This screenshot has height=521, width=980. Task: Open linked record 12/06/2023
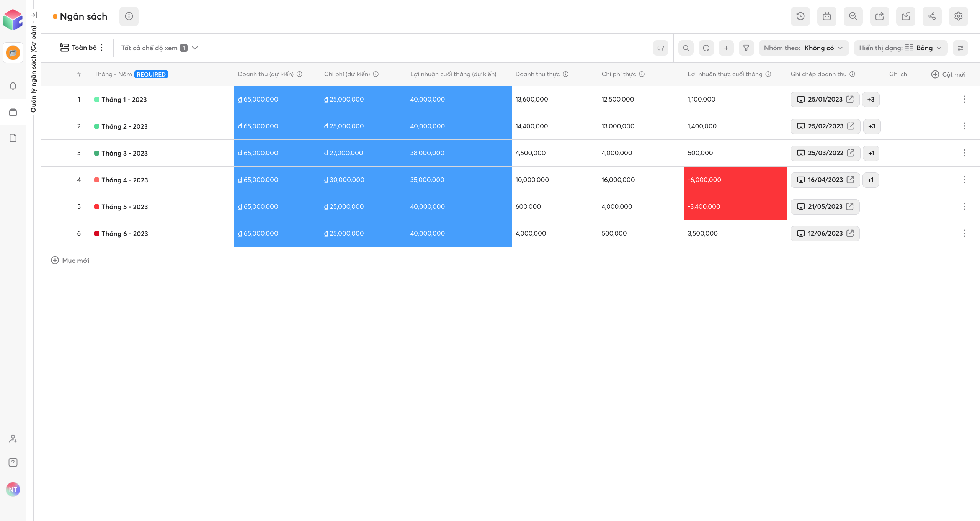(x=825, y=233)
